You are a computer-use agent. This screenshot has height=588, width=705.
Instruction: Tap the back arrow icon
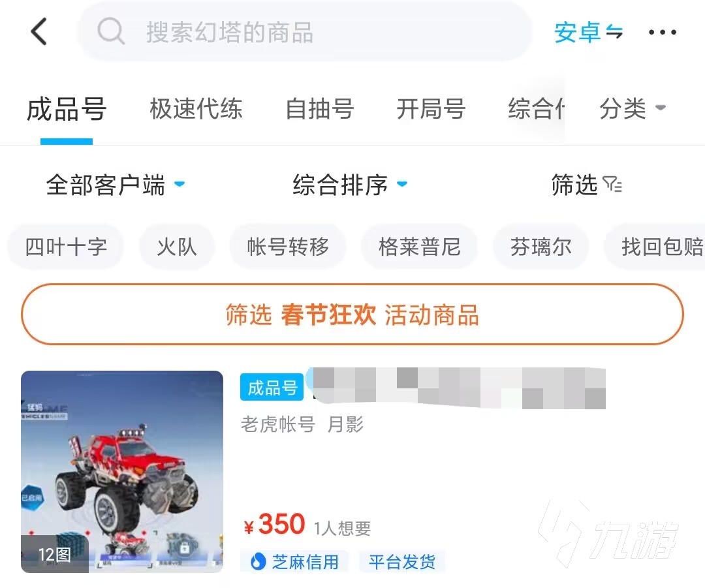pyautogui.click(x=39, y=31)
